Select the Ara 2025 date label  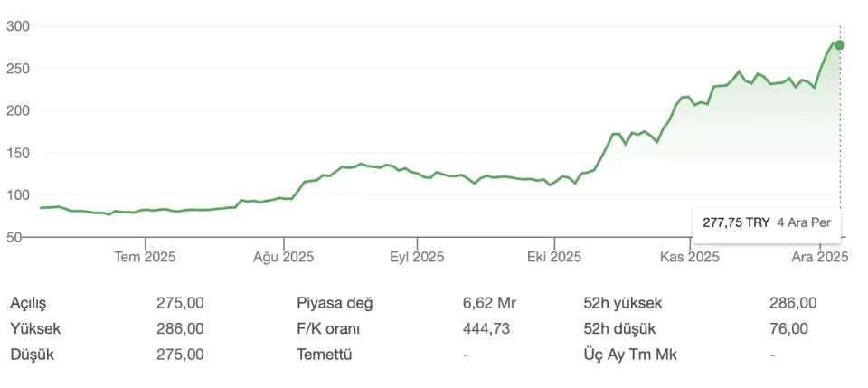tap(820, 257)
